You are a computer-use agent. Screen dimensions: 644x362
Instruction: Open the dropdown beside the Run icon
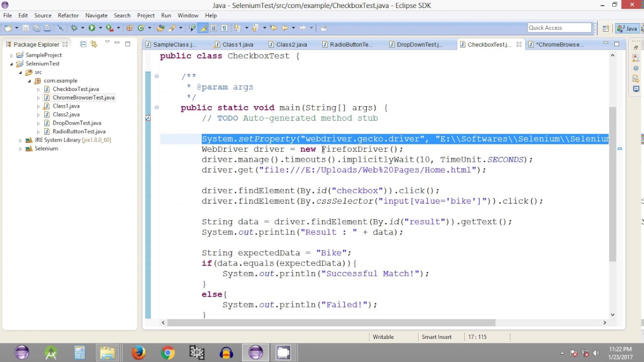(x=100, y=28)
